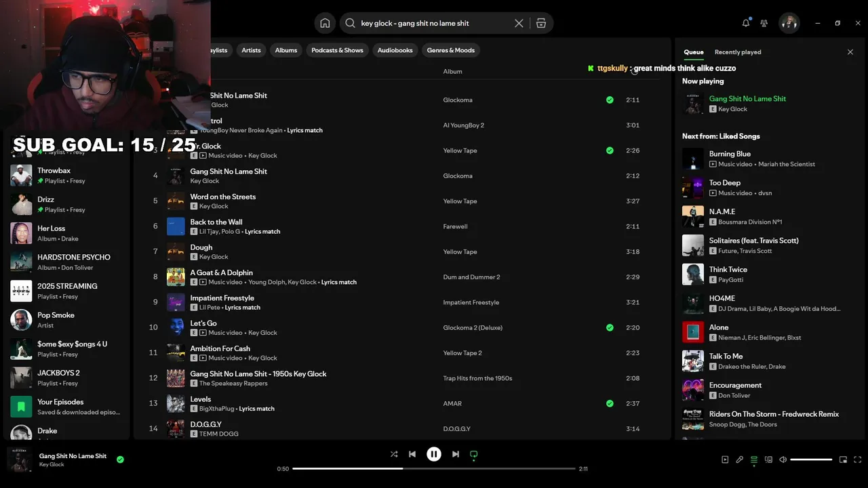Skip to the next track
This screenshot has width=868, height=488.
click(456, 454)
